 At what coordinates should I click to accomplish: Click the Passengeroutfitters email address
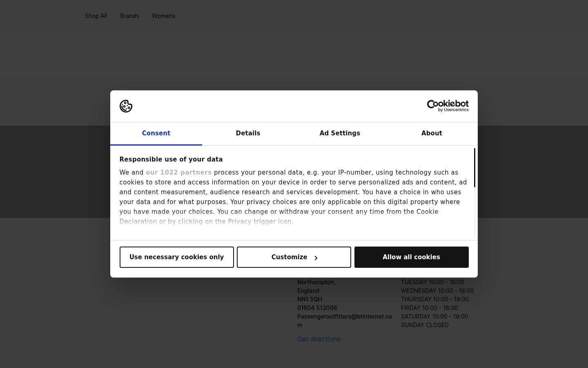tap(345, 321)
